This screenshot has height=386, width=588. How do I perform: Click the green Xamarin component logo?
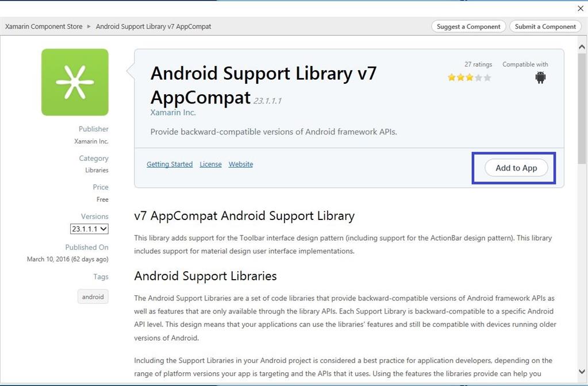pos(75,82)
